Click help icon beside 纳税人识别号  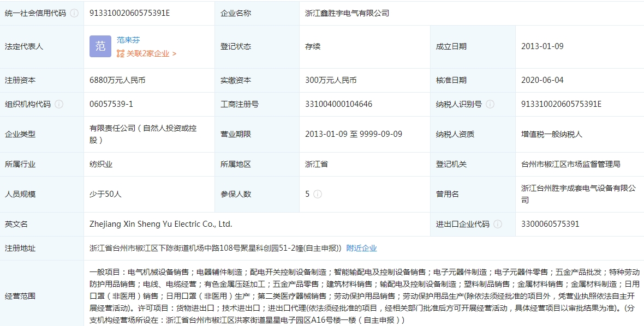pyautogui.click(x=490, y=104)
